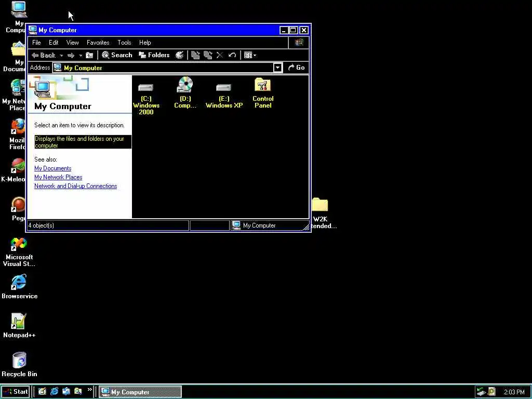This screenshot has height=399, width=532.
Task: Open the Favorites menu
Action: pyautogui.click(x=98, y=43)
